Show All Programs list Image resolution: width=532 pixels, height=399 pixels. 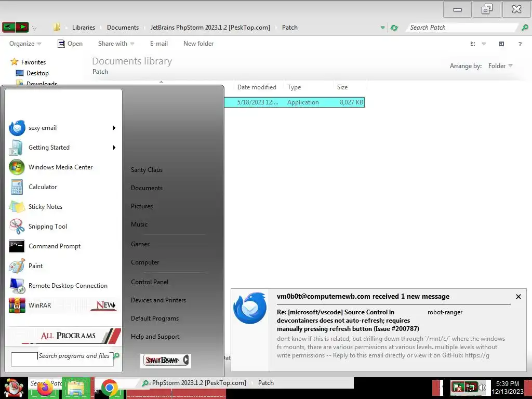(64, 336)
